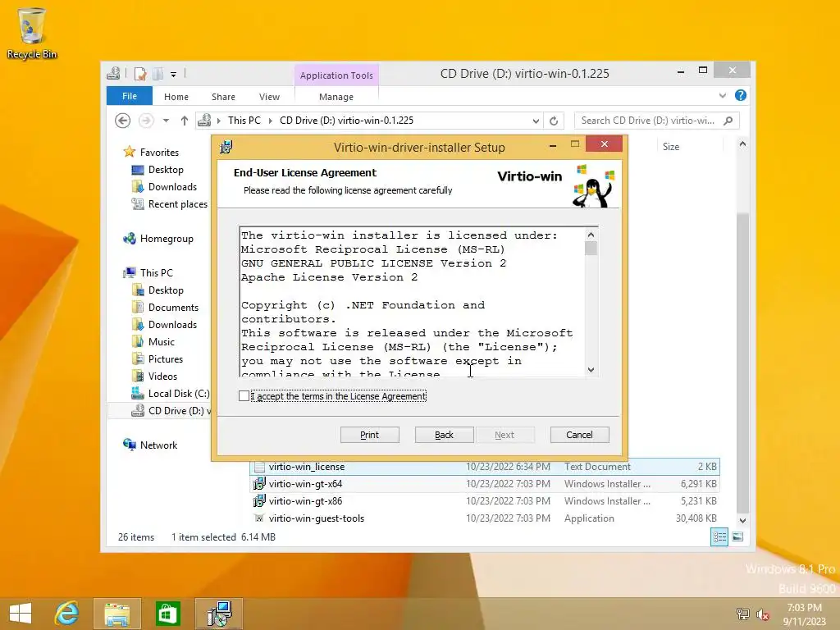
Task: Open Explorer Help question mark icon
Action: [741, 95]
